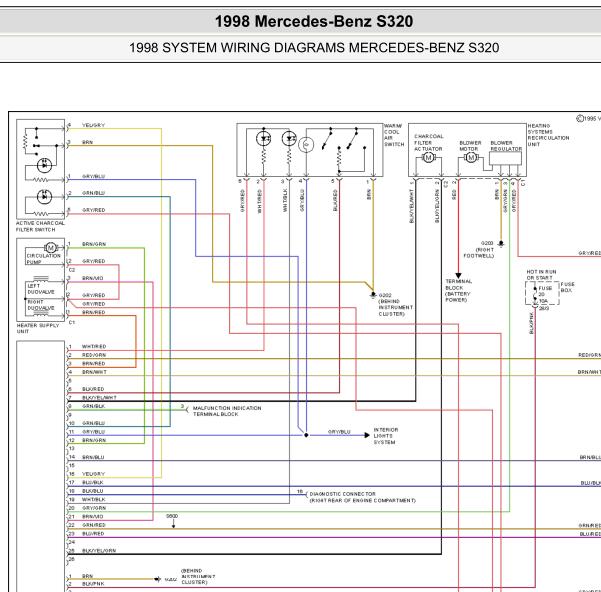601x592 pixels.
Task: Click 'RED/GRN' wire label at pin 2
Action: coord(94,355)
